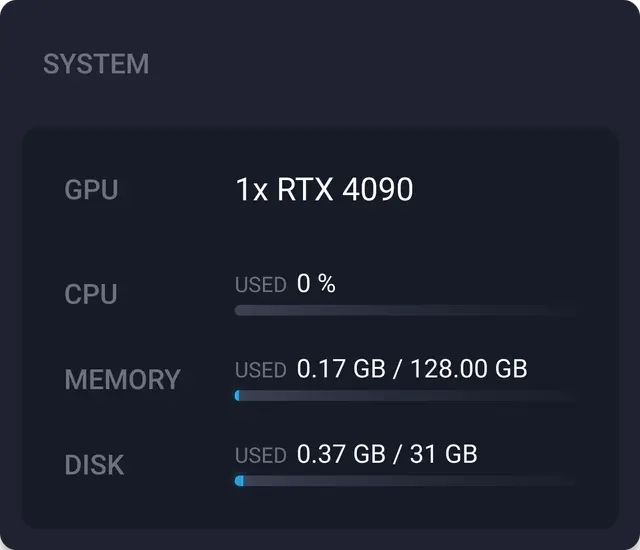Click the blue fill of disk bar
Image resolution: width=640 pixels, height=550 pixels.
pos(239,481)
